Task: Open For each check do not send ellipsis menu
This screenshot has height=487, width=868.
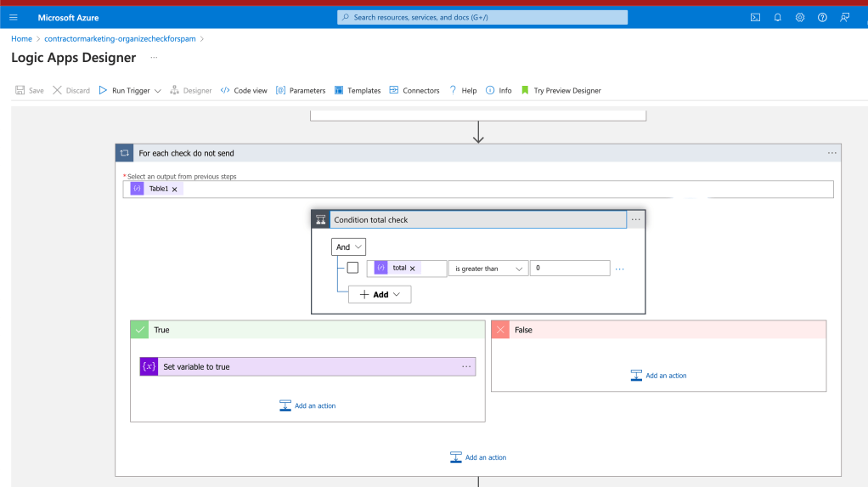Action: pyautogui.click(x=832, y=153)
